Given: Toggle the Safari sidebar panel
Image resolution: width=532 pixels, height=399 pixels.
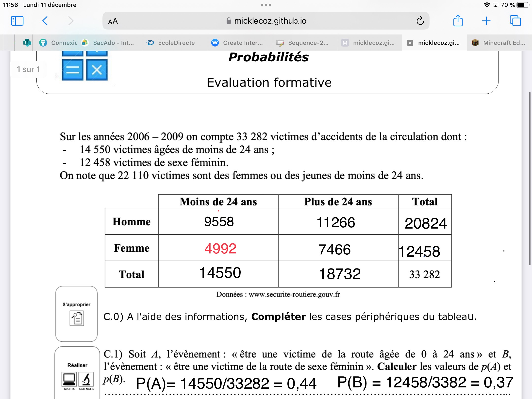Looking at the screenshot, I should coord(17,21).
